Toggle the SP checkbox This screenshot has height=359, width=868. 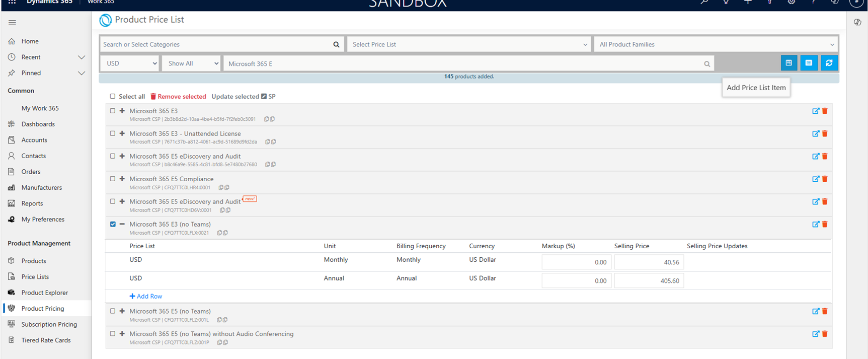[x=264, y=96]
